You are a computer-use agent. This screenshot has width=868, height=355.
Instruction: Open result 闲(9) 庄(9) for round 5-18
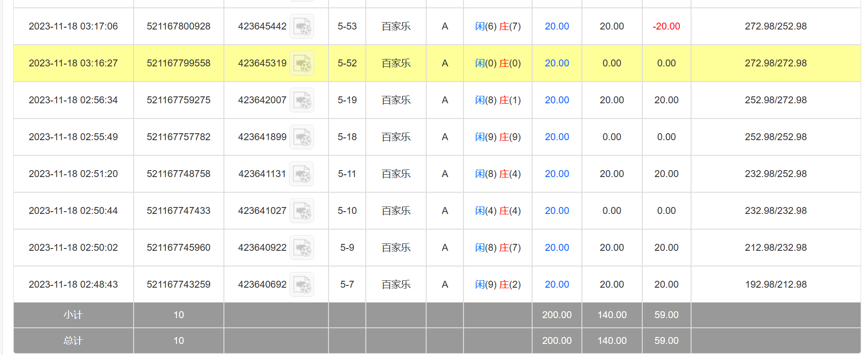(x=498, y=137)
